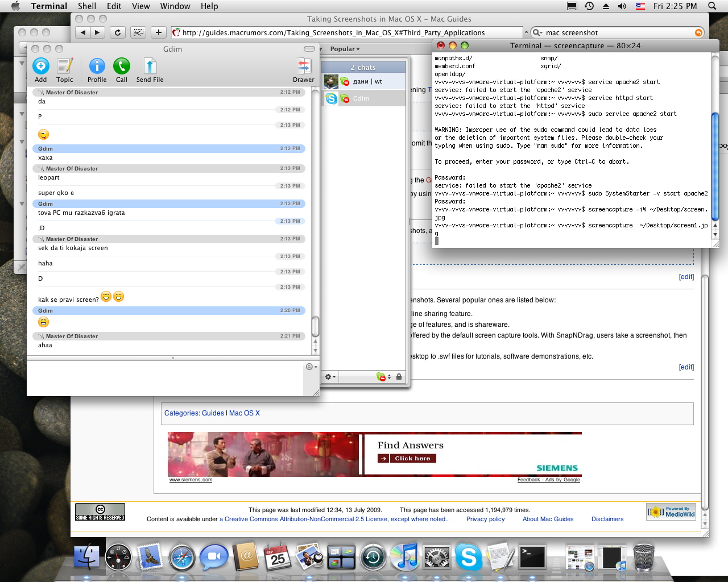
Task: Open the Terminal application menu
Action: (x=49, y=6)
